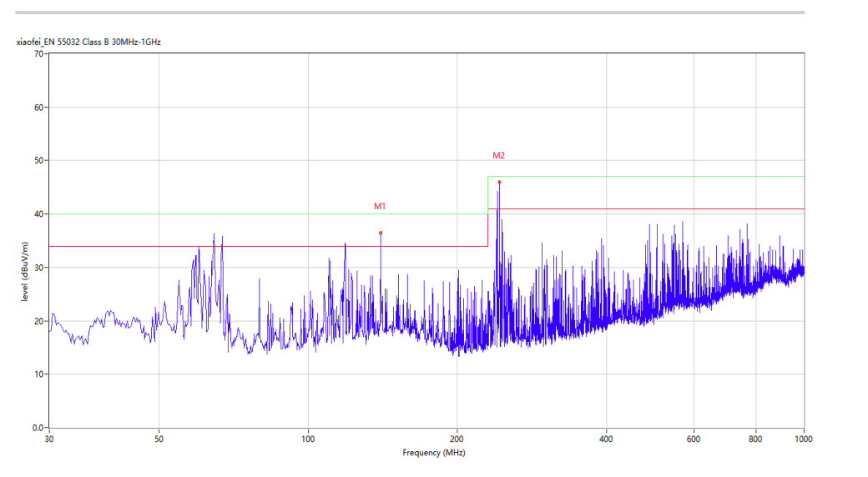The width and height of the screenshot is (868, 477).
Task: Click the M1 marker red dot
Action: 381,233
